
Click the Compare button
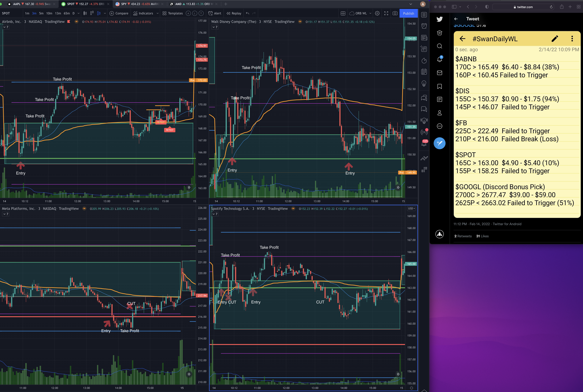pyautogui.click(x=119, y=13)
